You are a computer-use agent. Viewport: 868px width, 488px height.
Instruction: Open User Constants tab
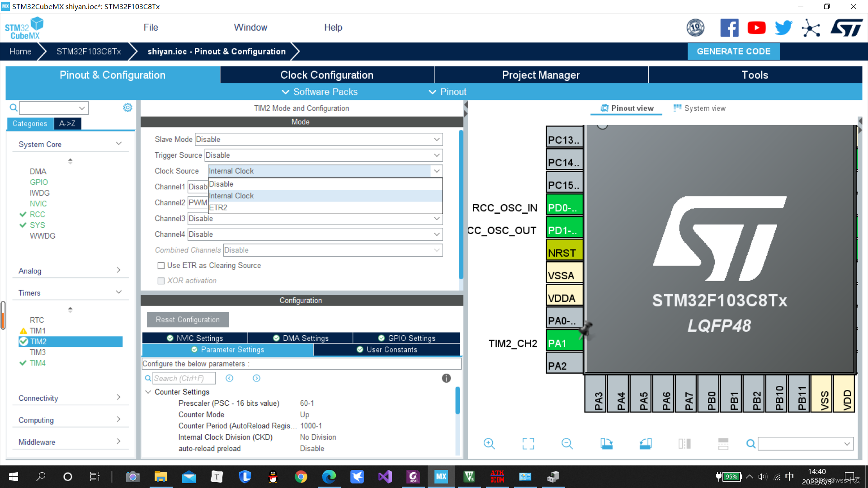[x=387, y=349]
